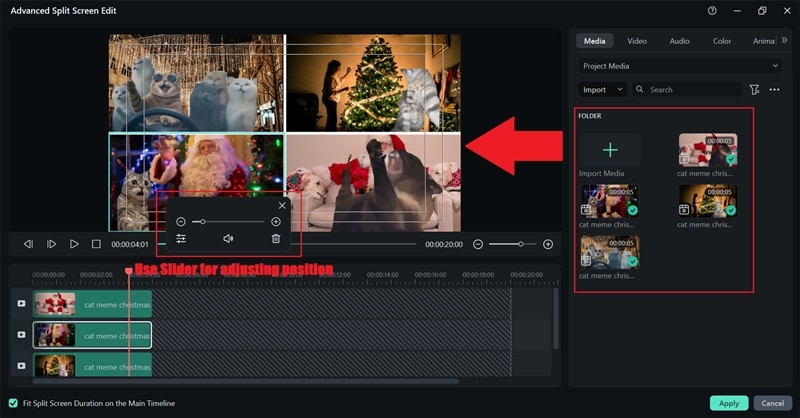Zoom out the timeline with minus icon

point(478,244)
